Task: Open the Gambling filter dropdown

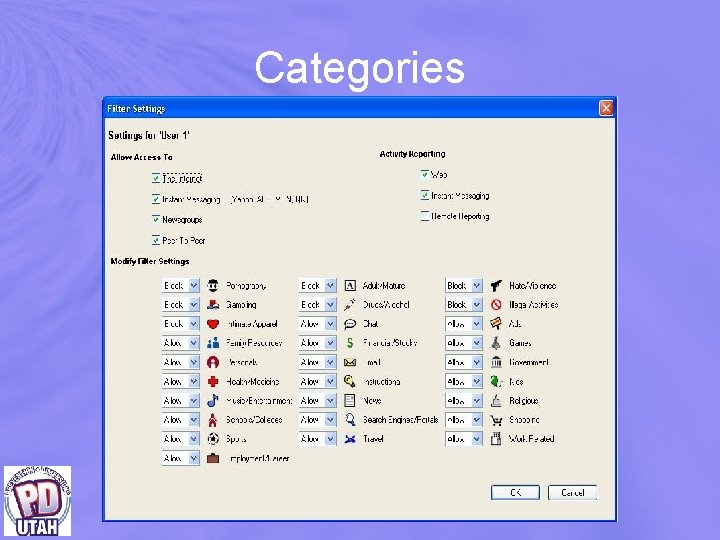Action: point(180,304)
